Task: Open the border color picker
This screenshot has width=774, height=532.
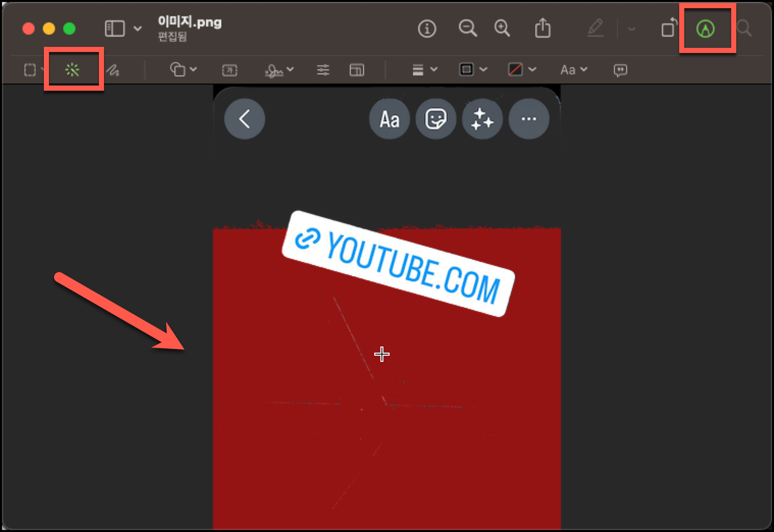Action: click(467, 69)
